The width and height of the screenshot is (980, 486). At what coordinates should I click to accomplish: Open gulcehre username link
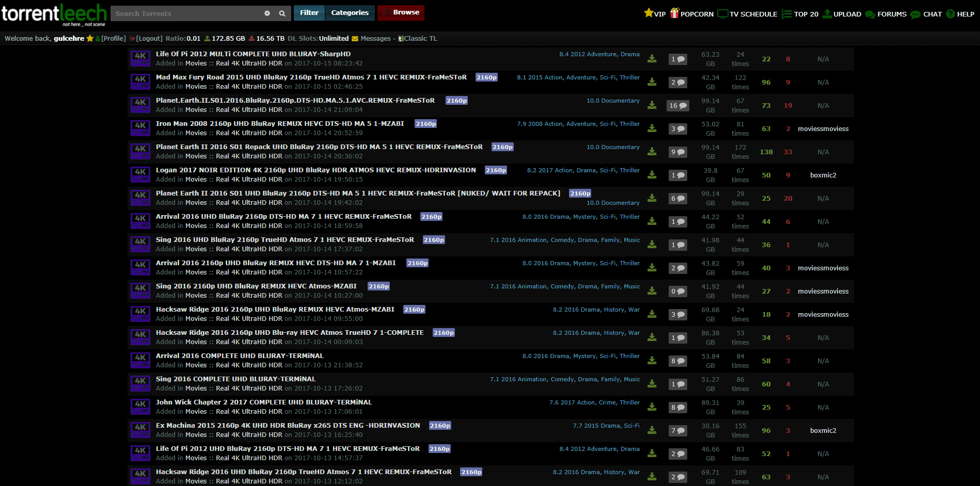(69, 39)
